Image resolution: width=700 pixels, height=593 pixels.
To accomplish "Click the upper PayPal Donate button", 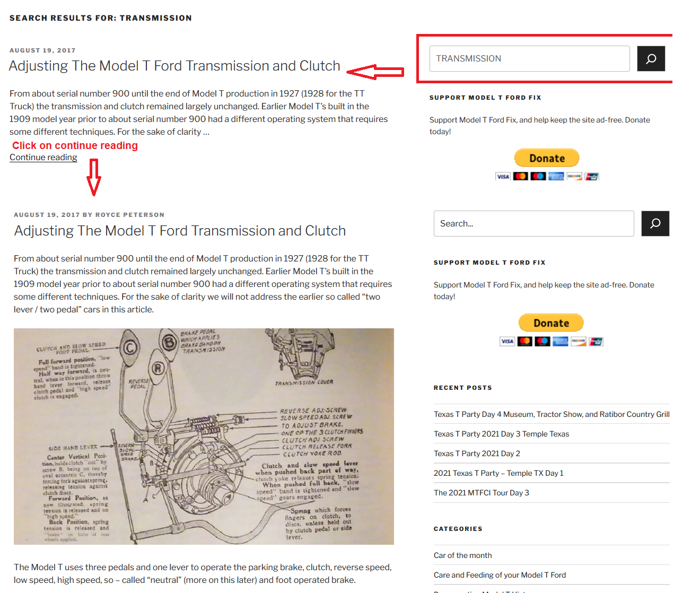I will [547, 158].
